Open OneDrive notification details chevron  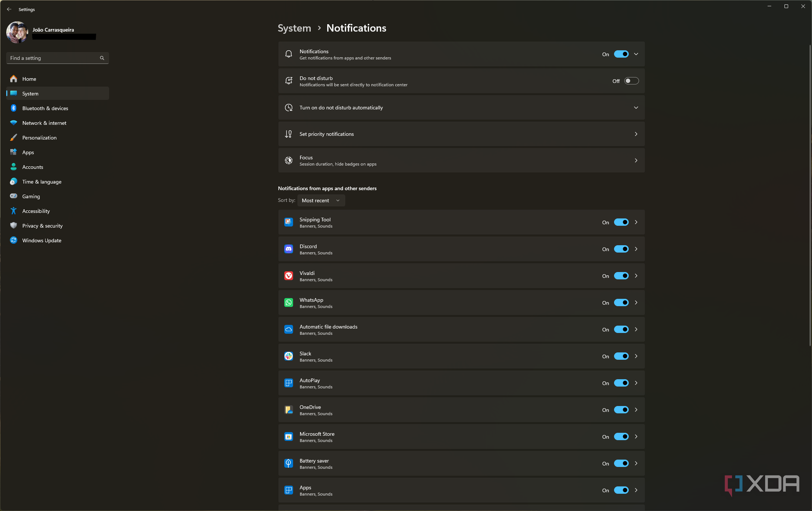636,410
